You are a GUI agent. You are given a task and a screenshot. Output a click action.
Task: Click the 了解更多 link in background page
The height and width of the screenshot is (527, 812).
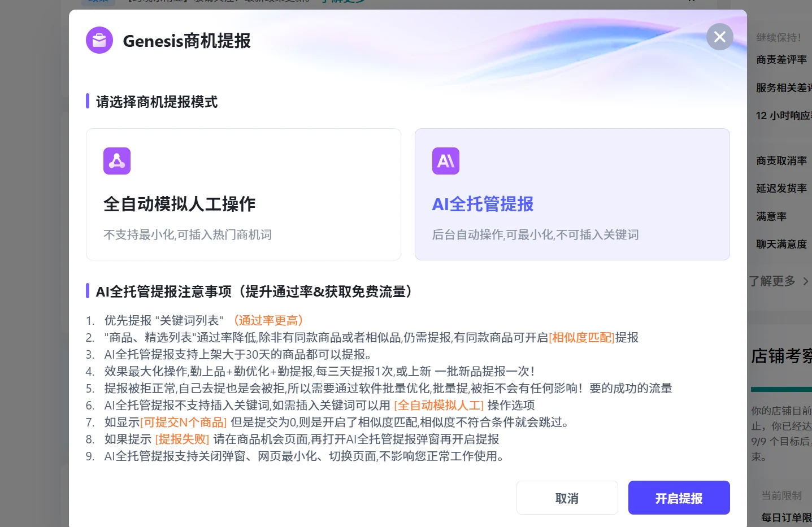pos(772,281)
